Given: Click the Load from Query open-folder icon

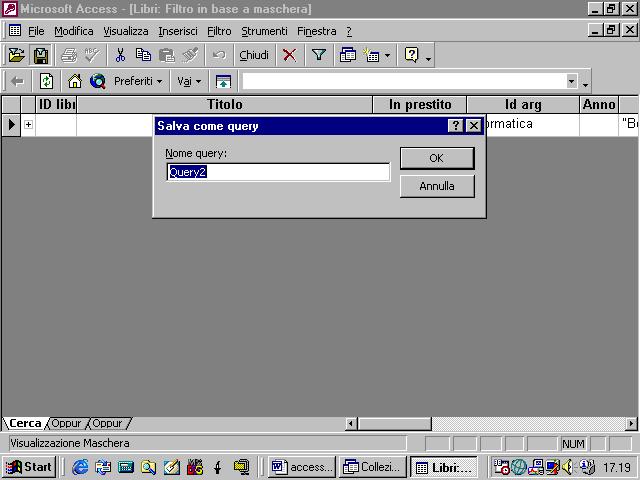Looking at the screenshot, I should [x=16, y=55].
